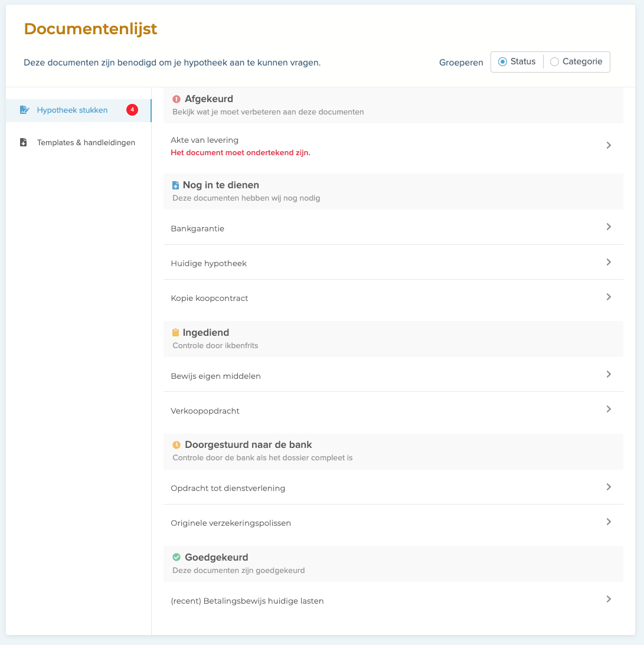The height and width of the screenshot is (645, 644).
Task: Click the blue Nog in te dienen upload icon
Action: (x=175, y=185)
